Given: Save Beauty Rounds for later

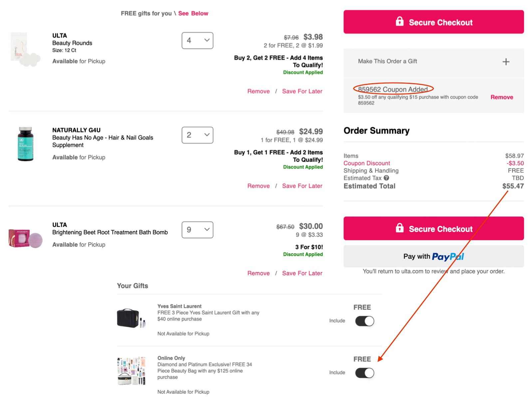Looking at the screenshot, I should click(302, 91).
